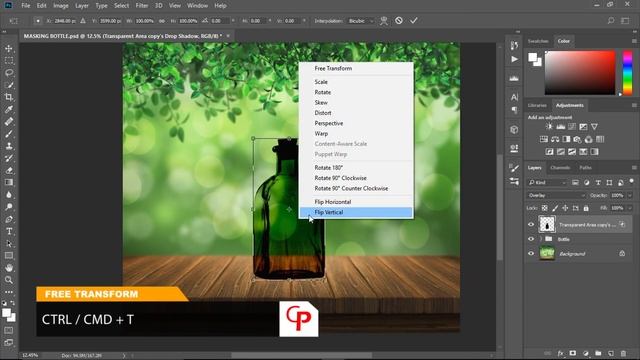Switch to the Swatches tab
The height and width of the screenshot is (360, 640).
pyautogui.click(x=538, y=41)
